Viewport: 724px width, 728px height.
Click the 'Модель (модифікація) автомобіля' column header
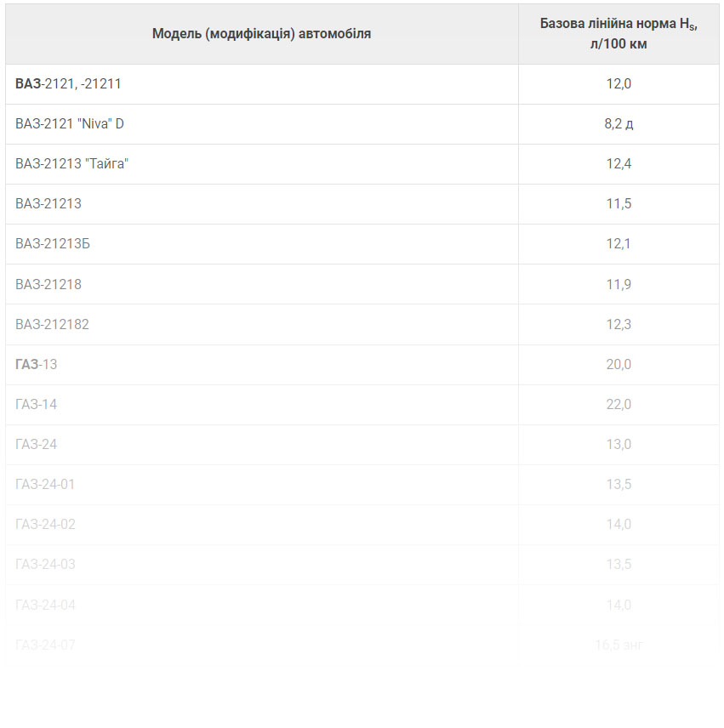[x=261, y=34]
